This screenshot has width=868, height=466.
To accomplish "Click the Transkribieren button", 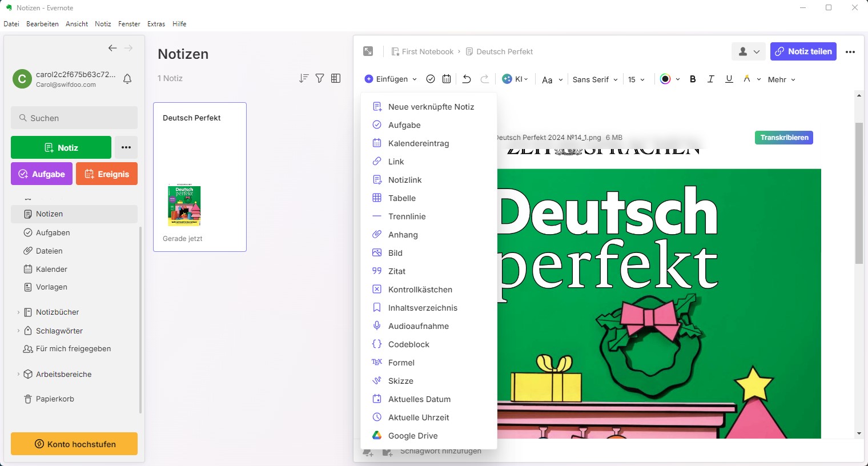I will [x=784, y=138].
